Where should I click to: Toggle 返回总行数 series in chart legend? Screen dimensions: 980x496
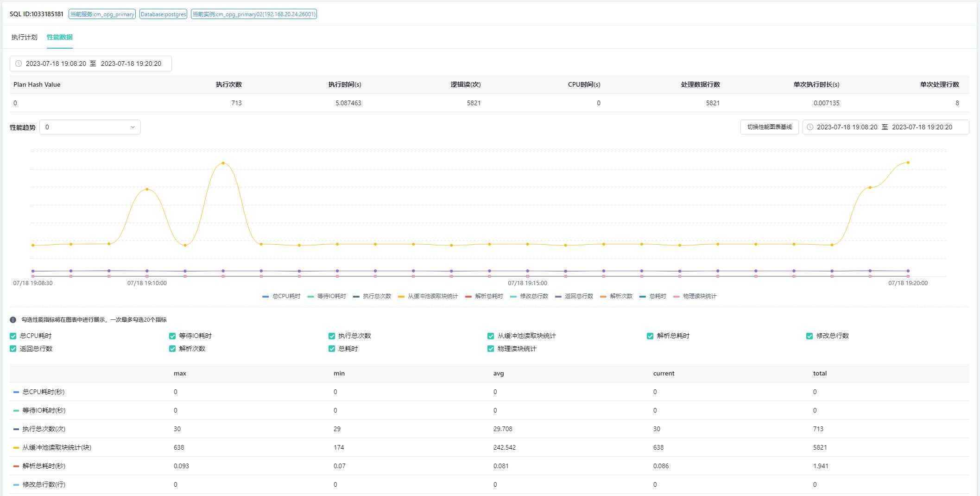574,296
